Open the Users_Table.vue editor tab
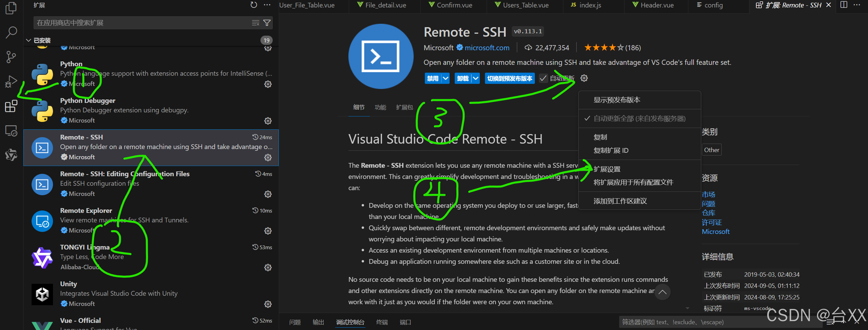Screen dimensions: 868x330 [x=525, y=5]
